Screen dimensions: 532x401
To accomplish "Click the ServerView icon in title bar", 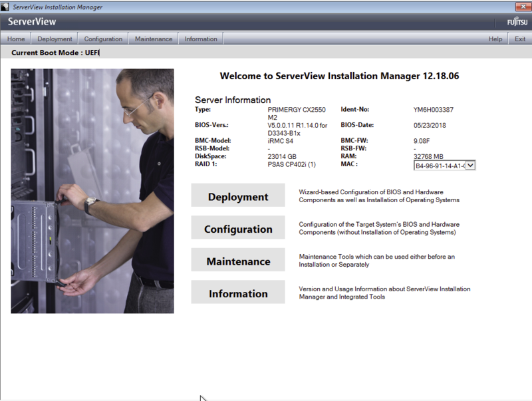I will pos(6,6).
